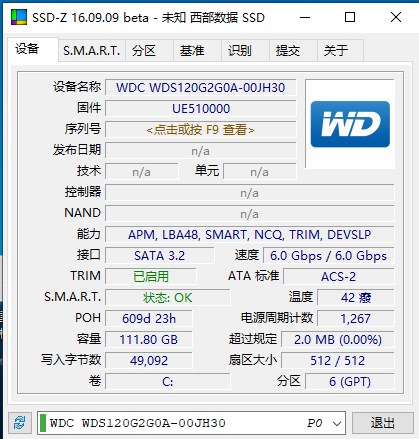Click the NAND n/a field

click(250, 214)
